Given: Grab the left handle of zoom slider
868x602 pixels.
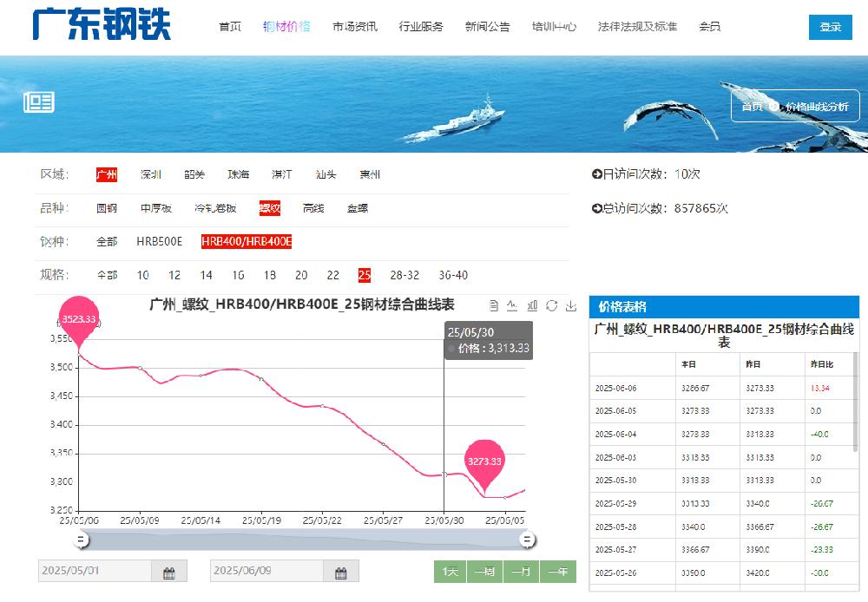Looking at the screenshot, I should tap(81, 540).
